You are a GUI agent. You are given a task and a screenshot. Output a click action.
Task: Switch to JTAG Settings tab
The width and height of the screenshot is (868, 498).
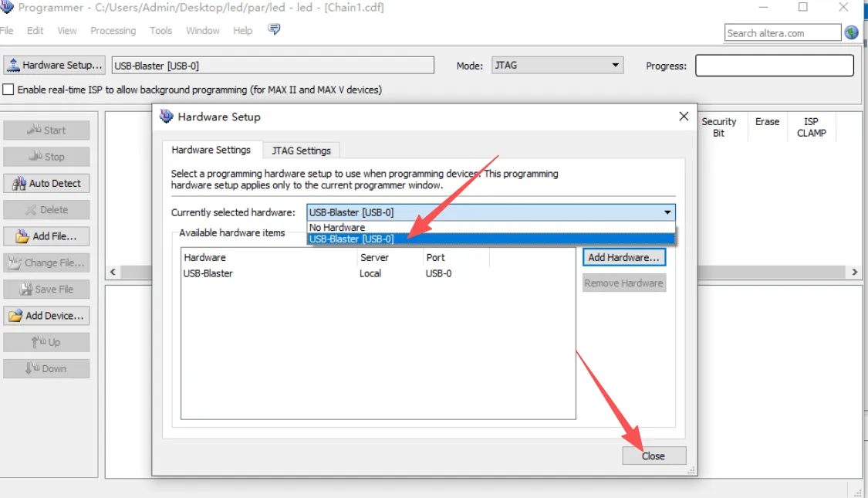(x=301, y=151)
